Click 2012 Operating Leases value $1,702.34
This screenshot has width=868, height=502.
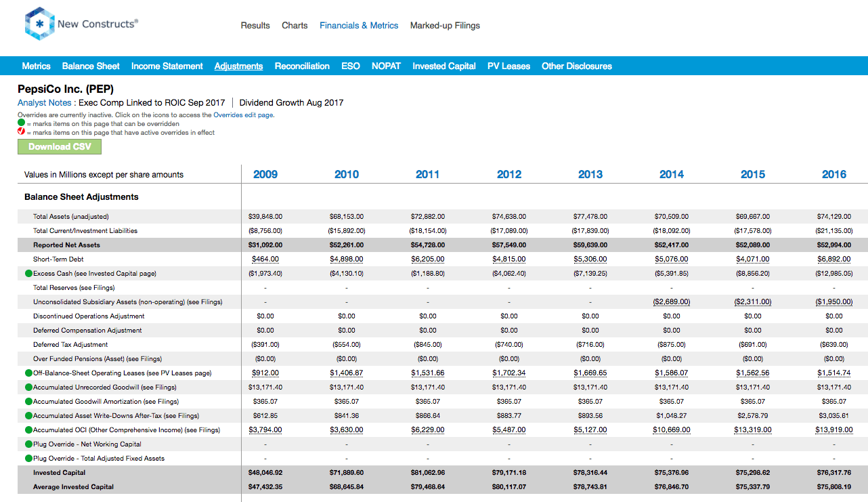click(x=509, y=373)
